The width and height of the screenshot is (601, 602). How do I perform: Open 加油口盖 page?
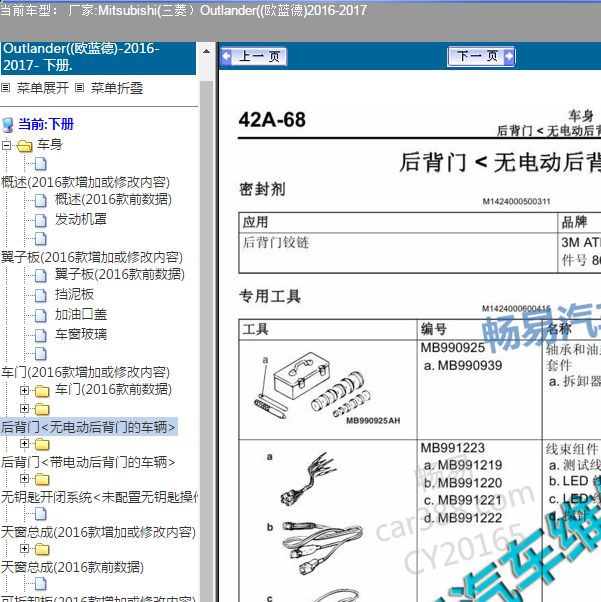click(x=81, y=314)
